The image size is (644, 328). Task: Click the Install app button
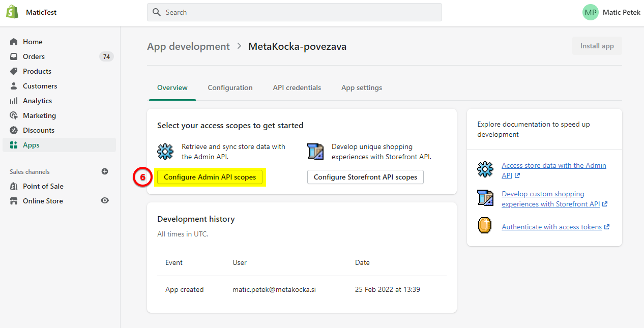[597, 46]
